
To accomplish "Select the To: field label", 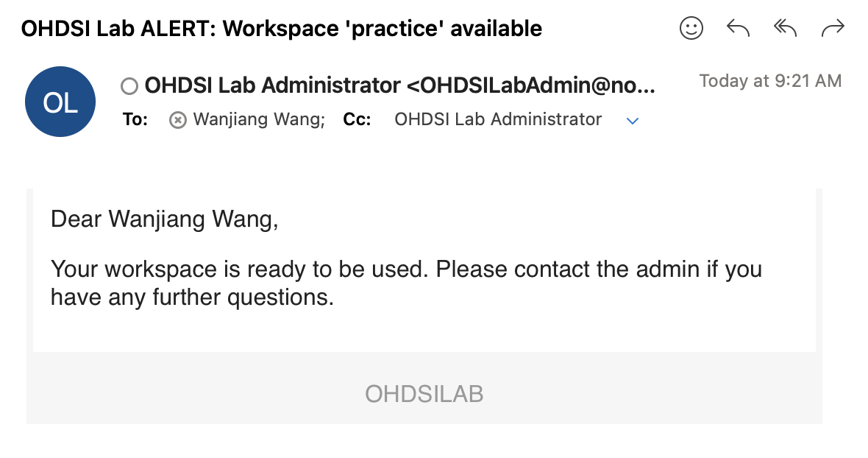I will (135, 119).
